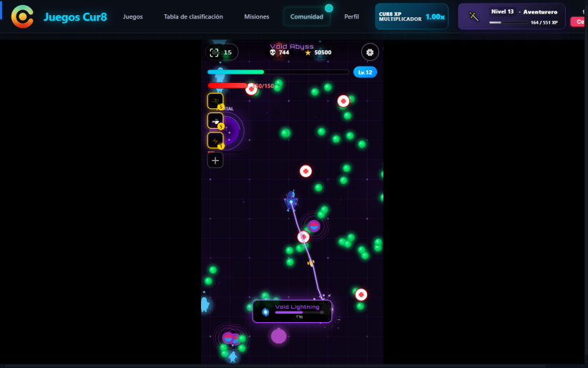Screen dimensions: 588x368
Task: Click the CUR8 XP Multiplicador badge
Action: pyautogui.click(x=411, y=16)
